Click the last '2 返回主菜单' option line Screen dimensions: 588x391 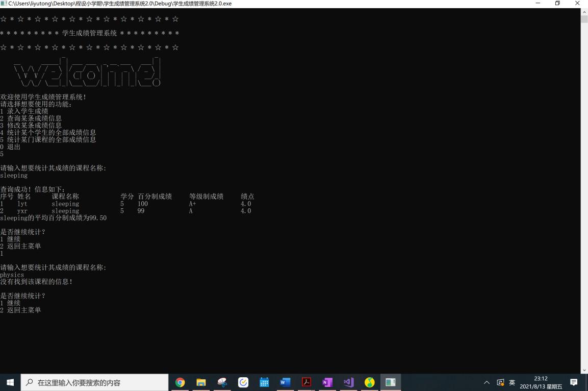(x=20, y=310)
